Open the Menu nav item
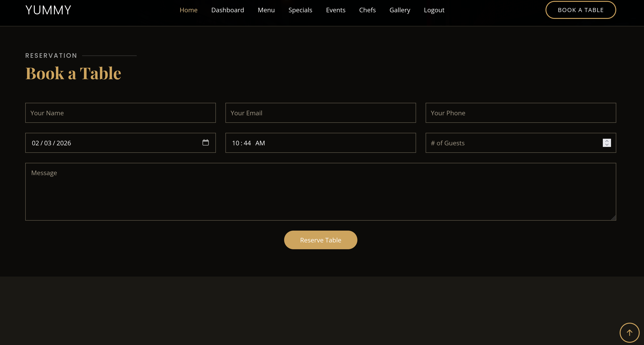The width and height of the screenshot is (644, 345). click(266, 10)
